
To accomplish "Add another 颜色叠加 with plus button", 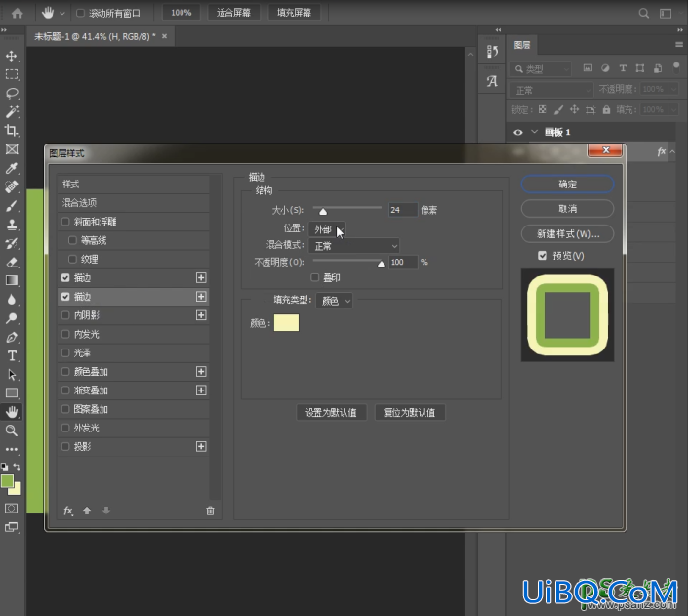I will point(201,372).
